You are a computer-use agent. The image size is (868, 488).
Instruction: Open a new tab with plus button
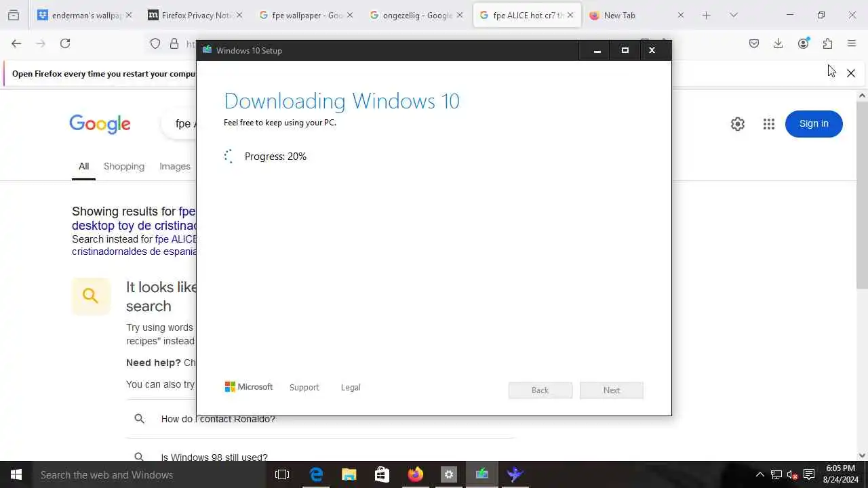[706, 15]
